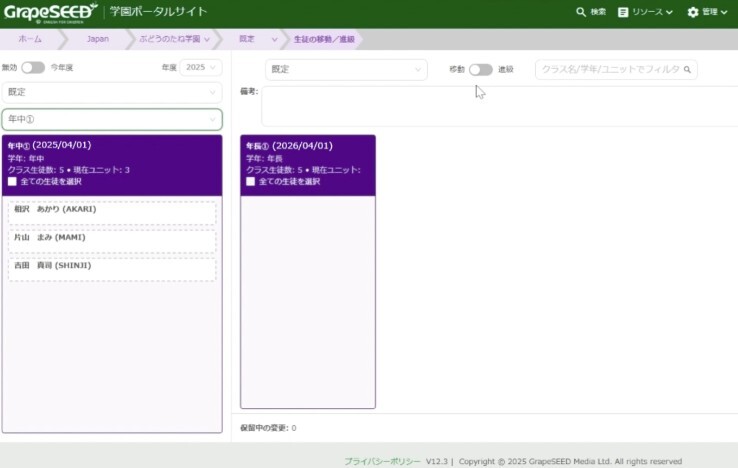Screen dimensions: 738x468
Task: Click the 備考 notes text area
Action: point(499,106)
